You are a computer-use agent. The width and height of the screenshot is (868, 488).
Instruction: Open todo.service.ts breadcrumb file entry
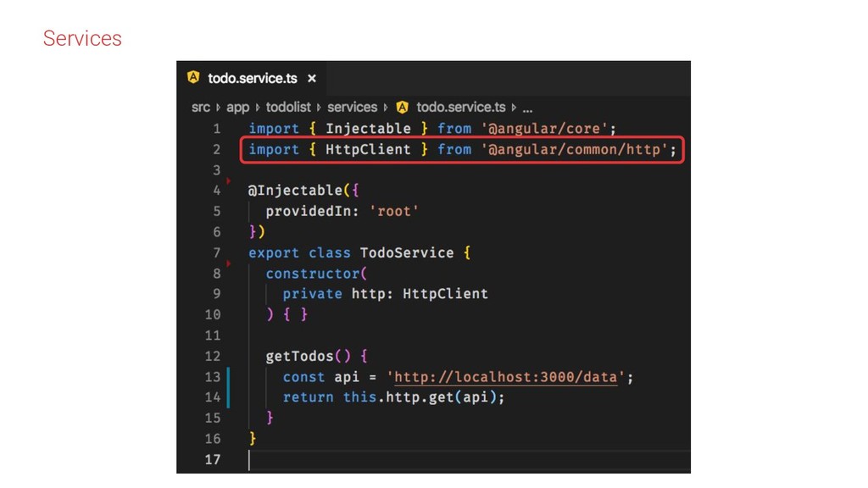[460, 107]
